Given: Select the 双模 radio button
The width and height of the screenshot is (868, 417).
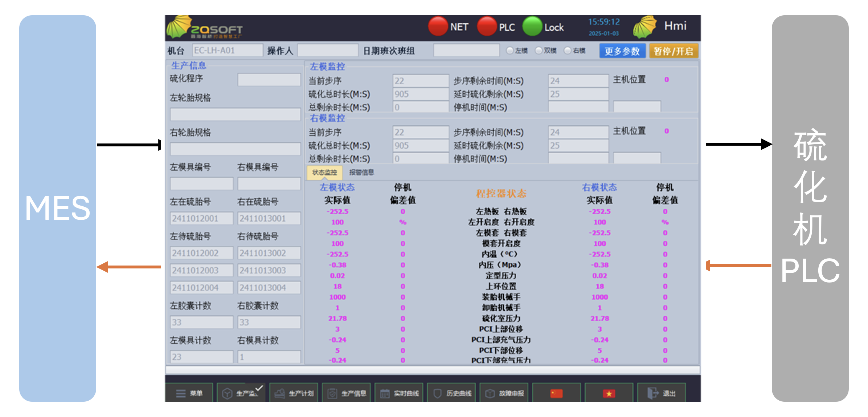Looking at the screenshot, I should pos(539,50).
